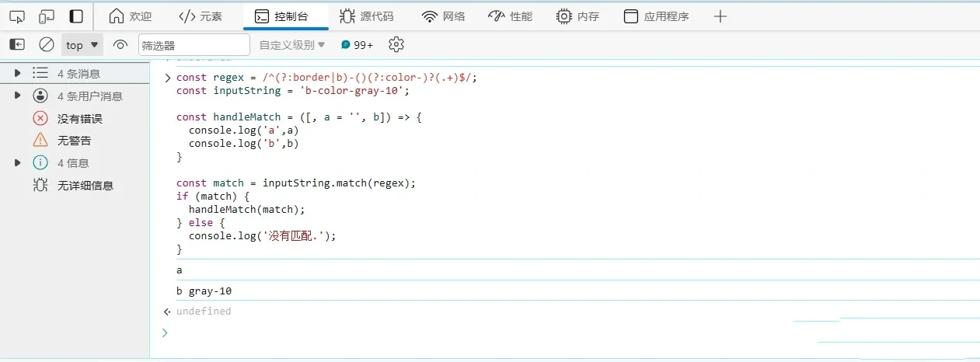Click the eye icon for live expression
Screen dimensions: 980x362
(x=120, y=45)
